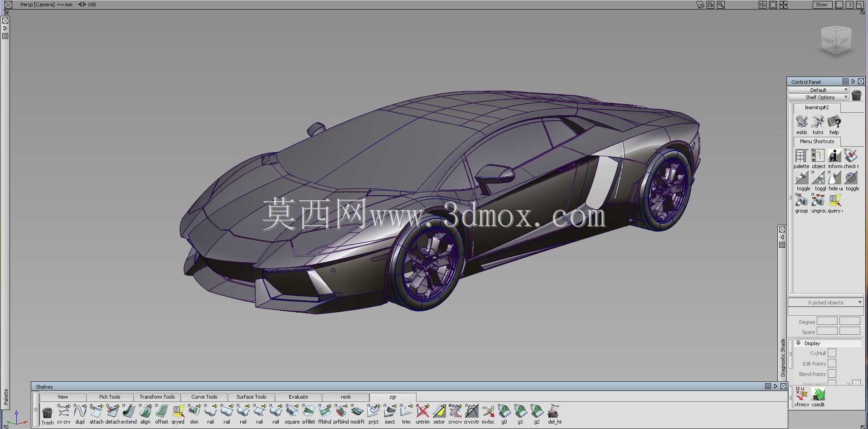This screenshot has width=868, height=429.
Task: Expand the Control Panel arrow menu
Action: point(853,82)
